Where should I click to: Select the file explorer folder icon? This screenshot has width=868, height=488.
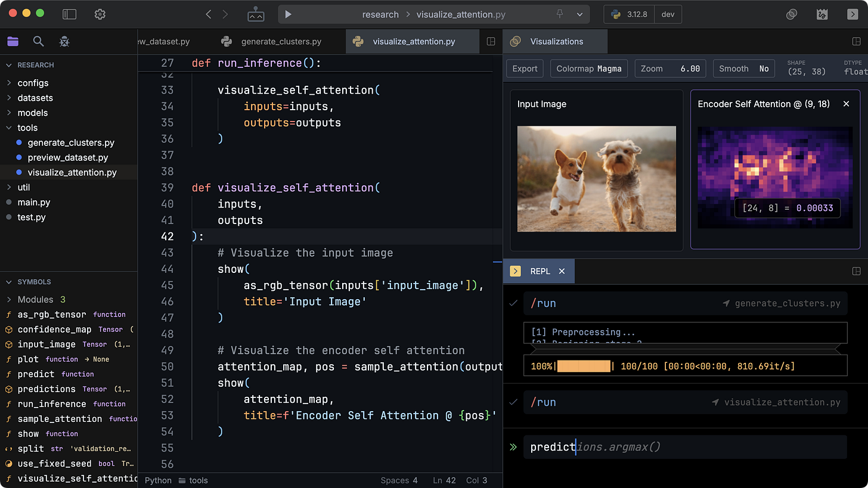pos(13,41)
